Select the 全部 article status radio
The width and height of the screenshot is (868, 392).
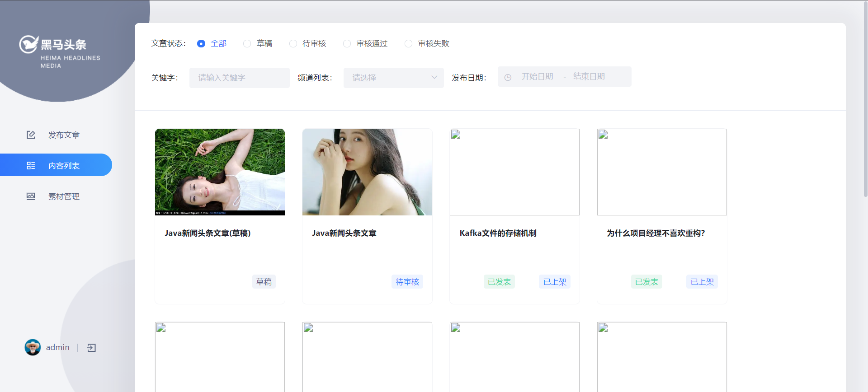(x=201, y=43)
